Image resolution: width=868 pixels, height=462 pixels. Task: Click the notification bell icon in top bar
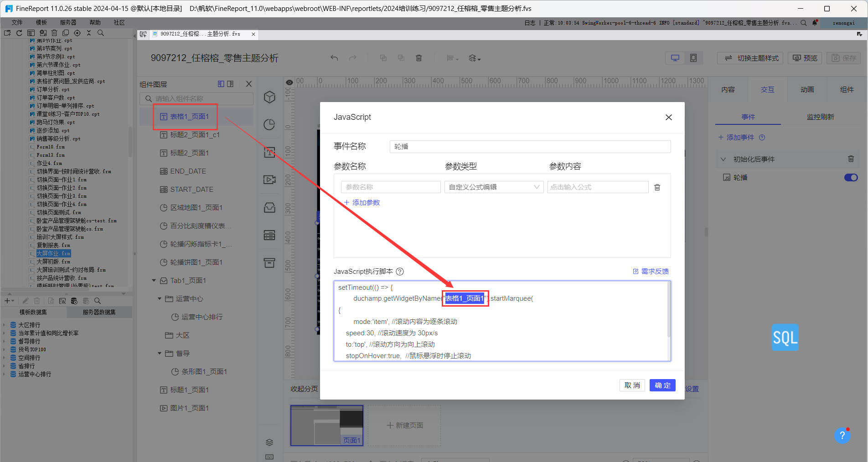tap(815, 23)
